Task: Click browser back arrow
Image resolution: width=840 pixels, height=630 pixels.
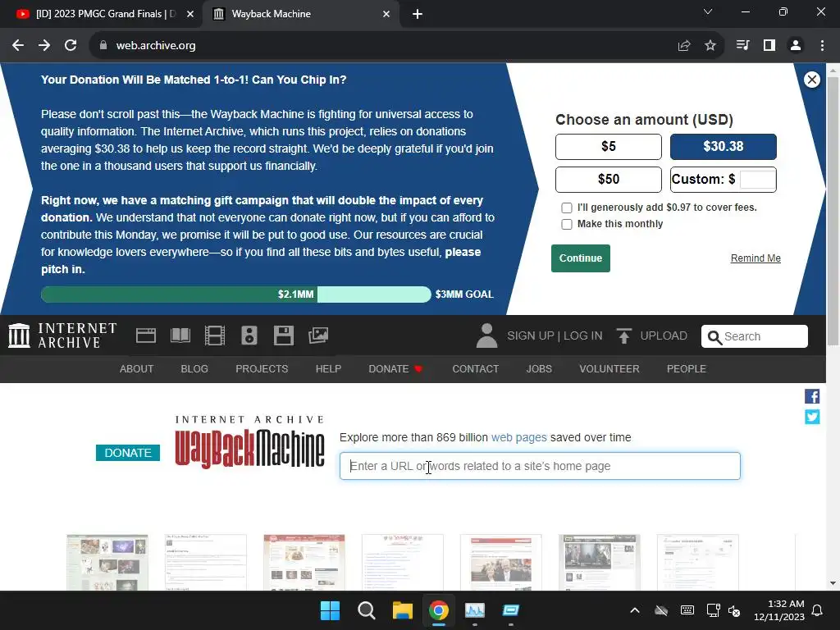Action: [18, 46]
